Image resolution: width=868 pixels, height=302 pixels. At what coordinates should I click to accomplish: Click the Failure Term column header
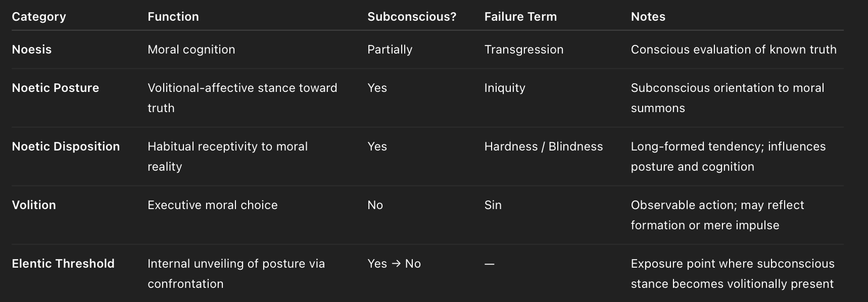(x=520, y=17)
